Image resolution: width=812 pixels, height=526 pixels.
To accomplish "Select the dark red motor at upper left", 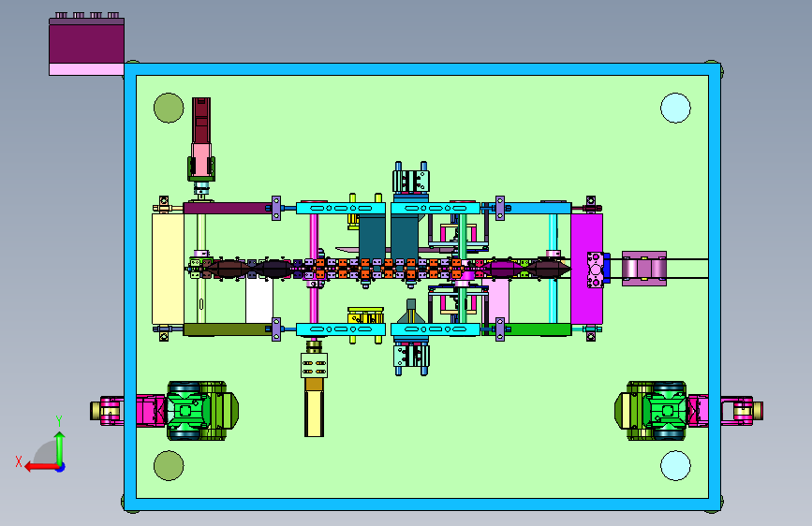I will pos(201,120).
